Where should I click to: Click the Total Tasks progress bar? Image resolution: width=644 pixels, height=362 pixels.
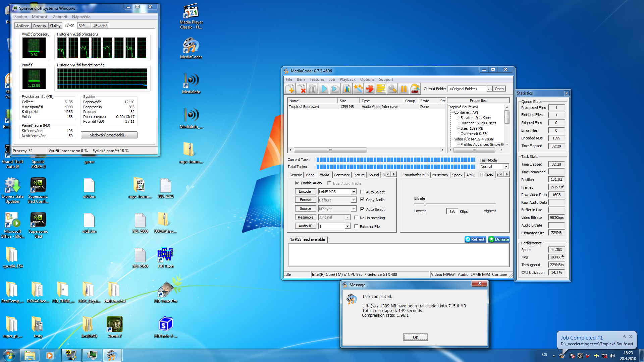point(396,167)
